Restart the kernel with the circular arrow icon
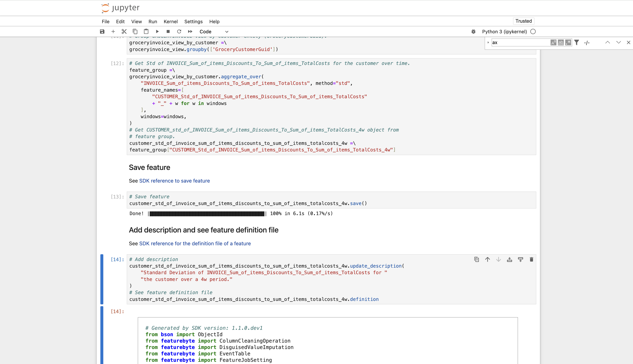Viewport: 633px width, 364px height. coord(179,31)
